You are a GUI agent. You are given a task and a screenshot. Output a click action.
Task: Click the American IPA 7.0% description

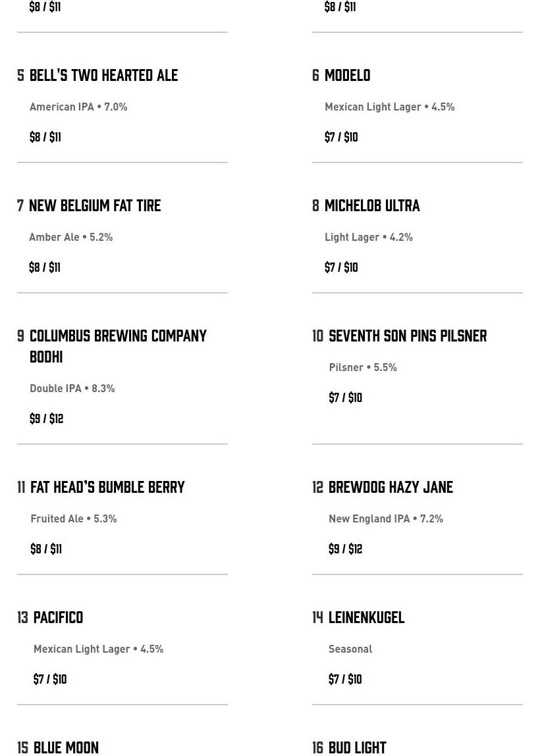click(x=78, y=107)
